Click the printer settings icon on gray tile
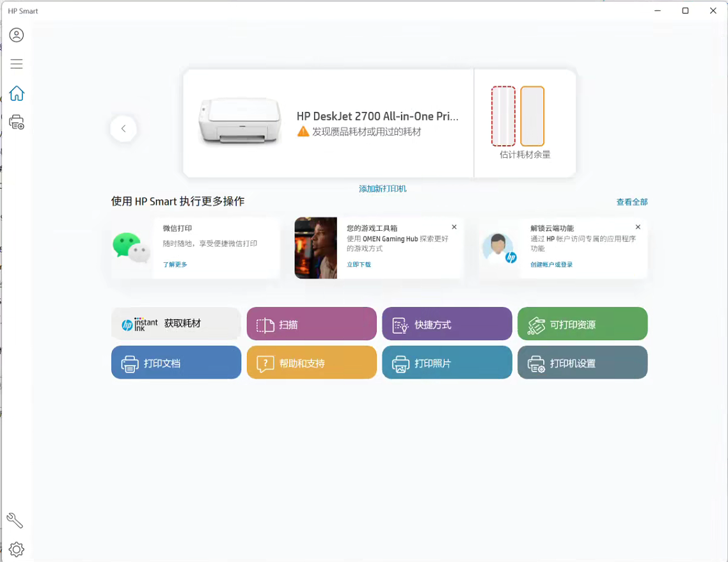728x562 pixels. tap(536, 364)
